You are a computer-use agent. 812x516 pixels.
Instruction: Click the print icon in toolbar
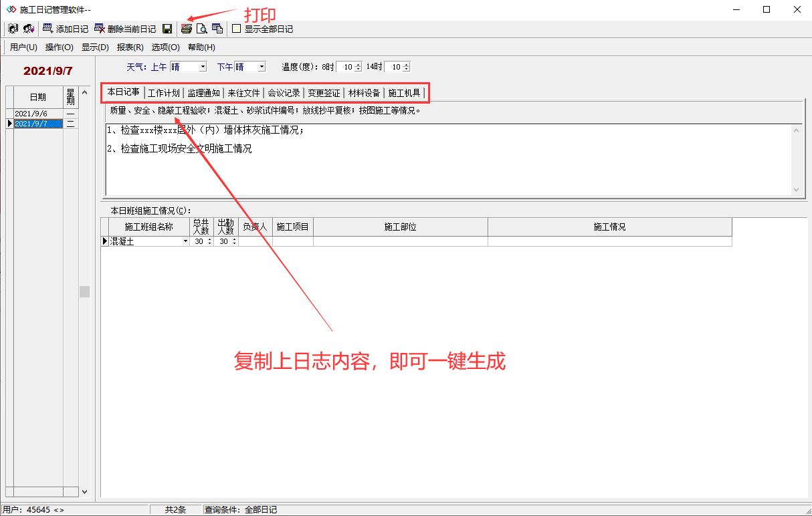[x=187, y=29]
